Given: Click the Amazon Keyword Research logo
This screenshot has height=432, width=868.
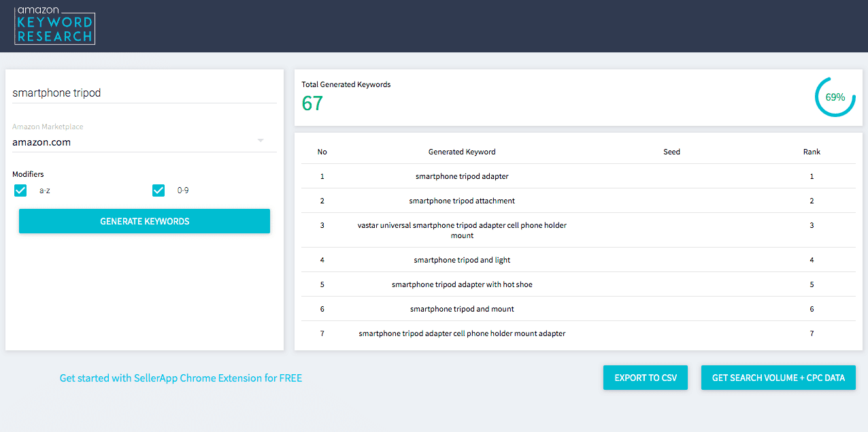Looking at the screenshot, I should (55, 25).
